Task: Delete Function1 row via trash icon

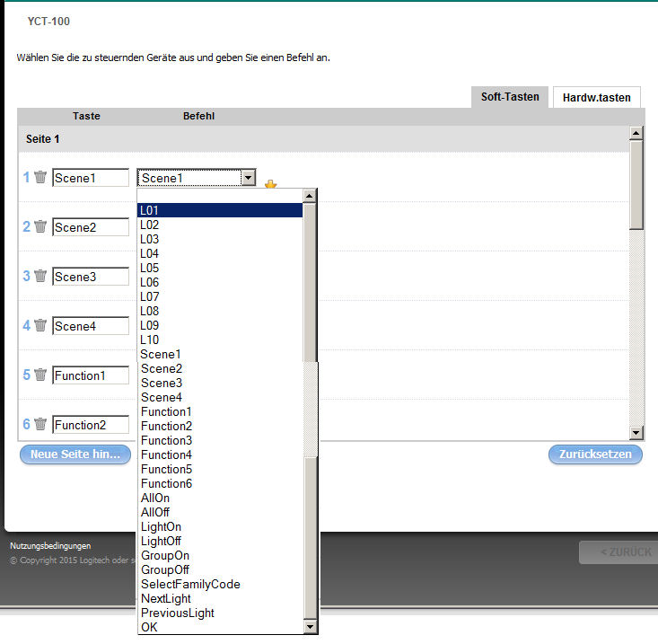Action: (x=40, y=375)
